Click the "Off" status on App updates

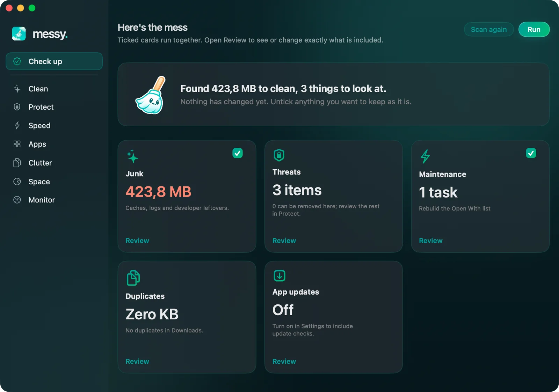pos(283,310)
